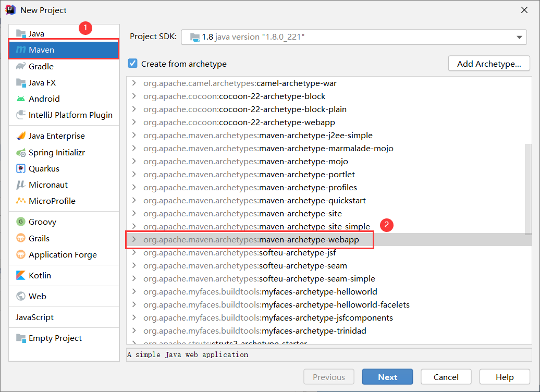Select myfaces-archetype-jsfcomponents row
This screenshot has height=392, width=540.
pyautogui.click(x=329, y=317)
